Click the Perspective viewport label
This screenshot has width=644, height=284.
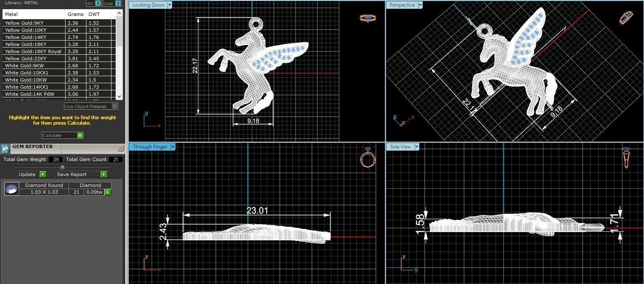[x=402, y=5]
